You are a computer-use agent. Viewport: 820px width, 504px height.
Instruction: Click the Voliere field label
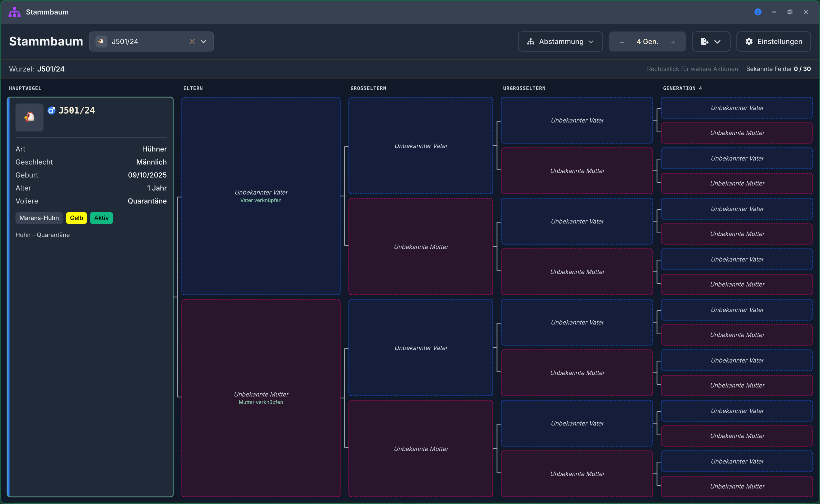click(x=27, y=201)
